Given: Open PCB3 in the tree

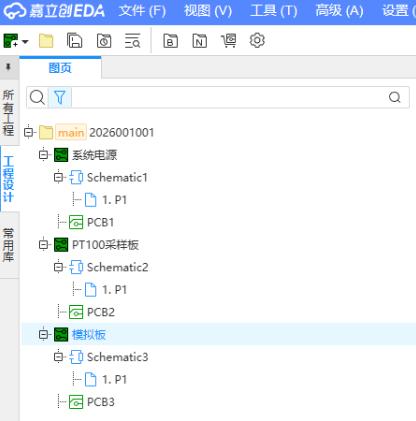Looking at the screenshot, I should pyautogui.click(x=101, y=402).
